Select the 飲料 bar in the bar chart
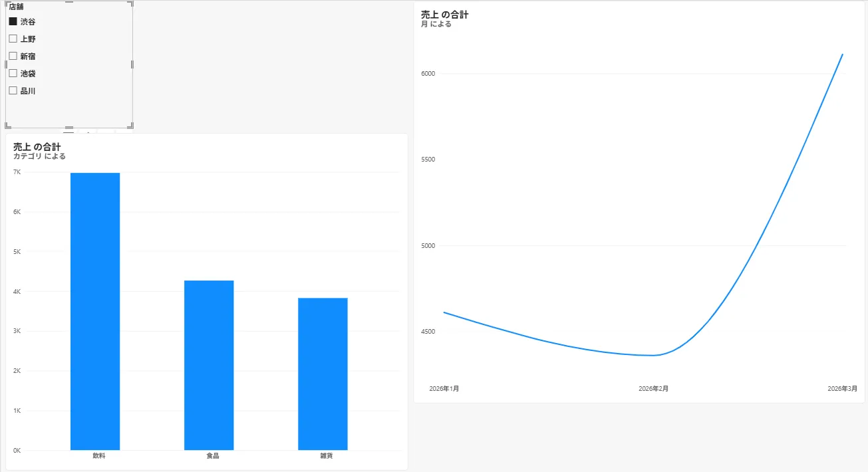 pos(95,311)
